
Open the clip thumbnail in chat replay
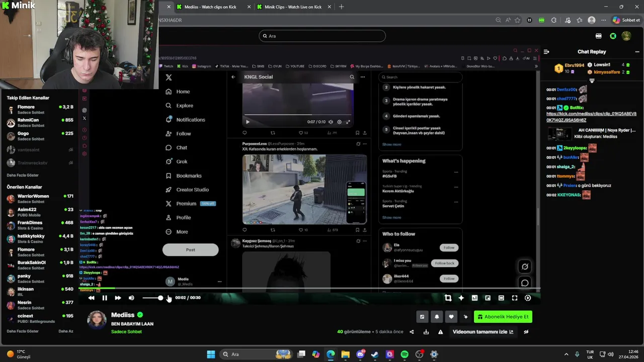pyautogui.click(x=559, y=134)
